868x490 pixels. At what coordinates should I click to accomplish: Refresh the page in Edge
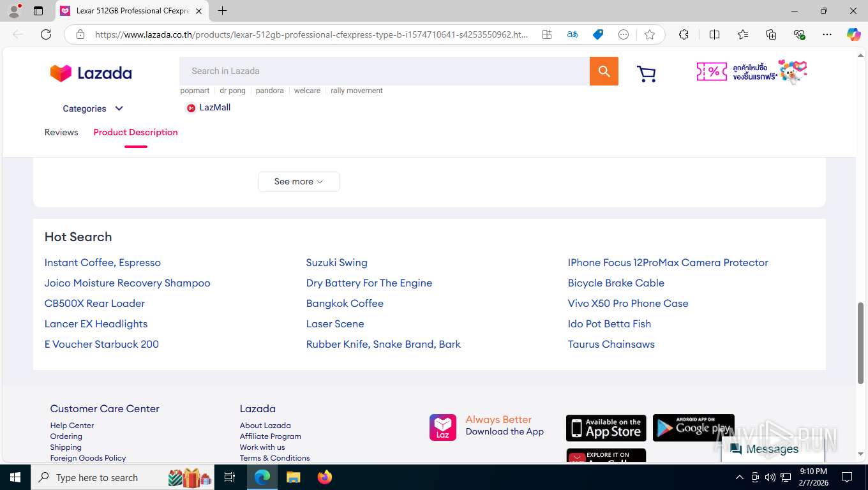point(46,34)
